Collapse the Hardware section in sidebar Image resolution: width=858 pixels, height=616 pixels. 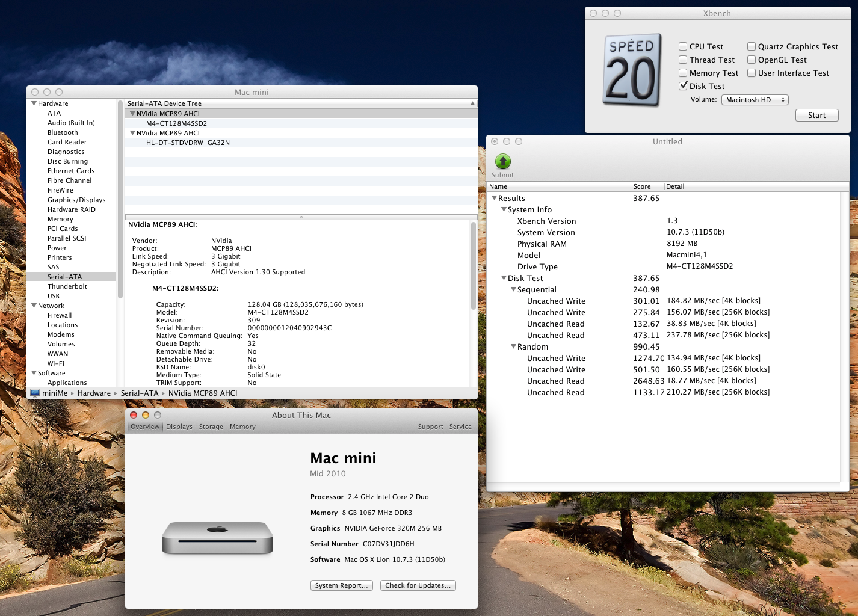pyautogui.click(x=34, y=103)
